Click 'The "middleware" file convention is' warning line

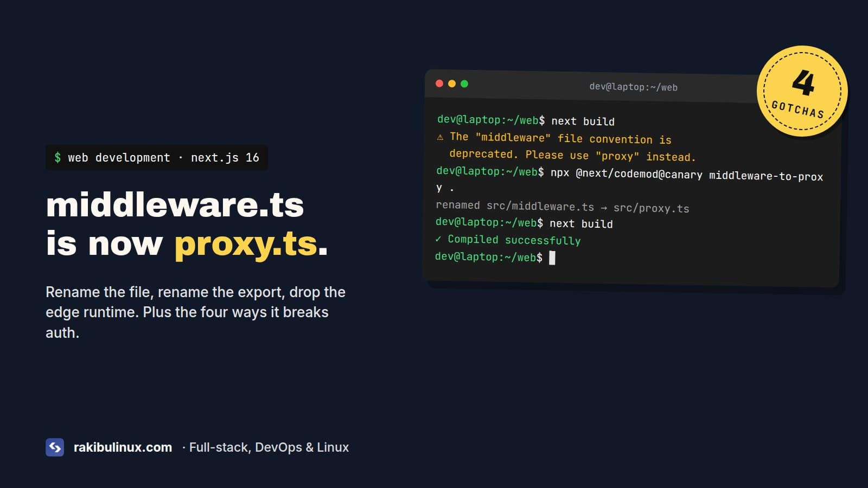click(x=560, y=138)
